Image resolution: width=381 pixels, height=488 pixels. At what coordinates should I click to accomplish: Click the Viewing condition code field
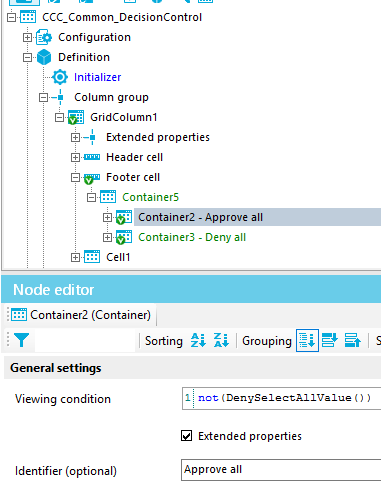click(282, 398)
